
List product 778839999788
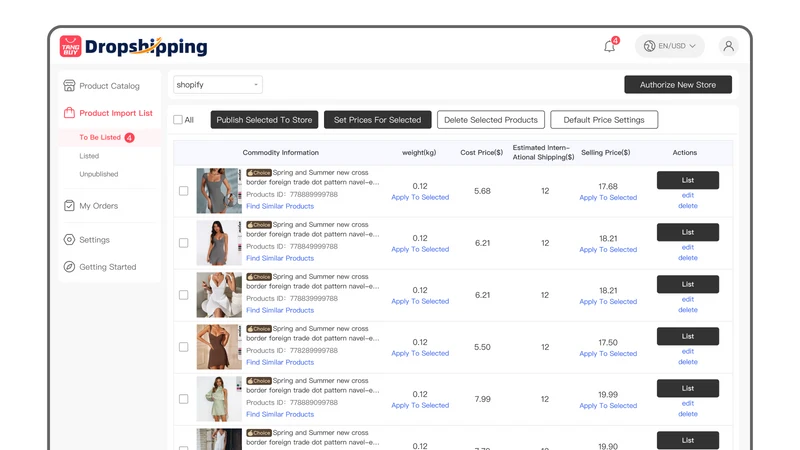[x=688, y=284]
